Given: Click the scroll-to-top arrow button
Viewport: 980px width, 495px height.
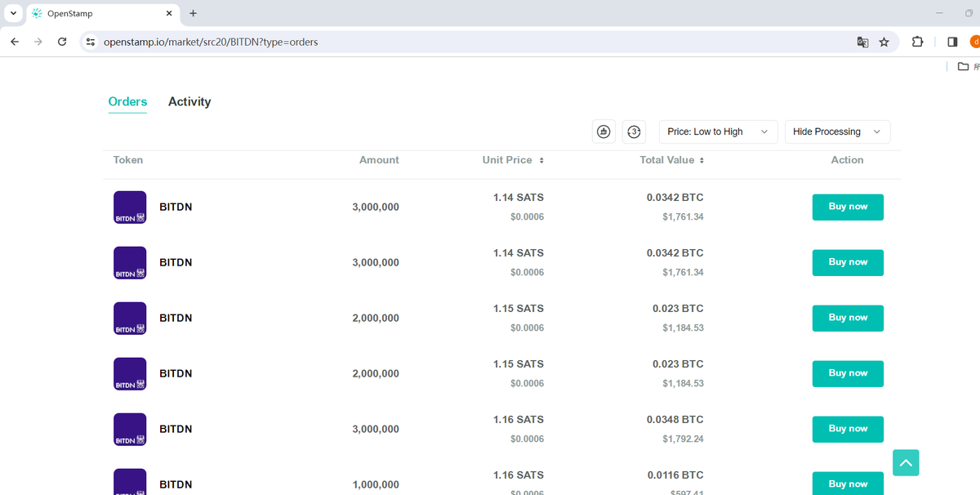Looking at the screenshot, I should point(906,462).
